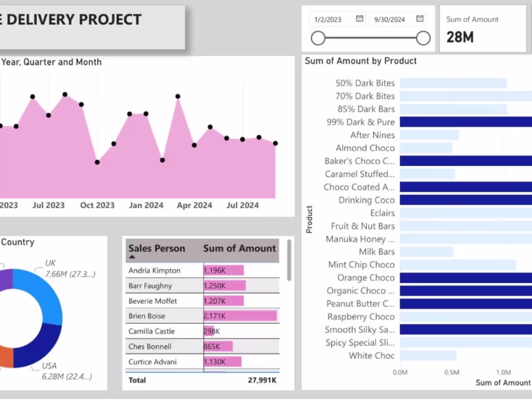Select the Drinking Coco product bar
This screenshot has height=399, width=532.
point(466,200)
